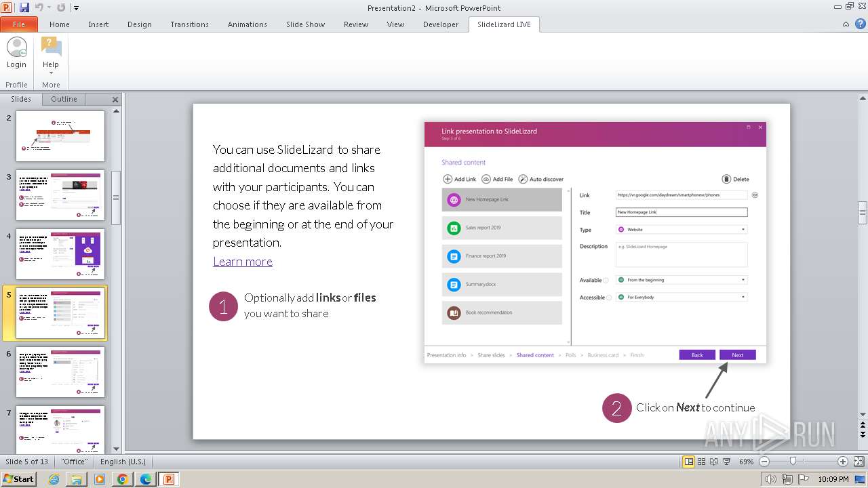868x488 pixels.
Task: Click the zoom out minus button
Action: 764,462
